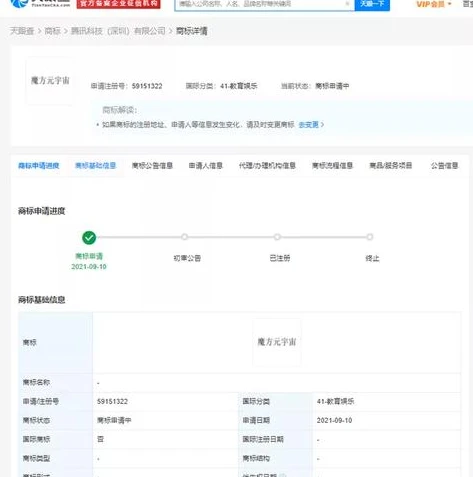Switch to 商标流程信息 tab
Viewport: 473px width, 477px height.
[332, 166]
